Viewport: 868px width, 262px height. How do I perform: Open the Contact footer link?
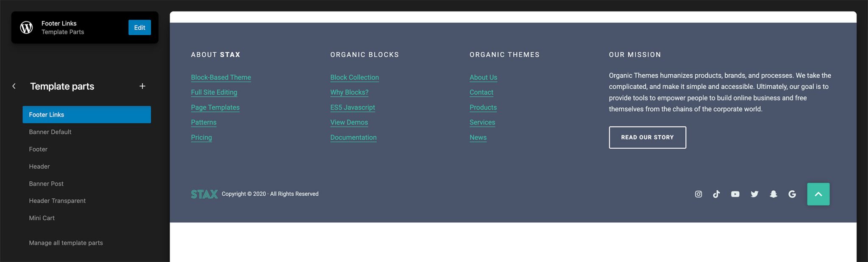(x=481, y=92)
